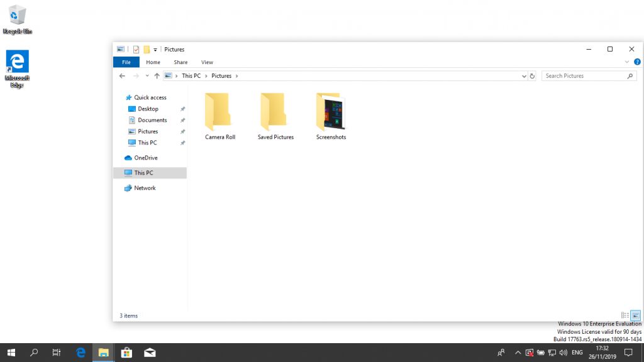The image size is (644, 362).
Task: Open Explorer help icon
Action: (637, 62)
